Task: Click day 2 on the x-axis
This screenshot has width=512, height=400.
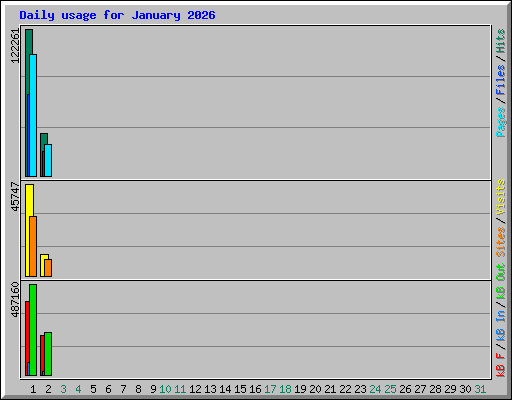Action: [48, 389]
